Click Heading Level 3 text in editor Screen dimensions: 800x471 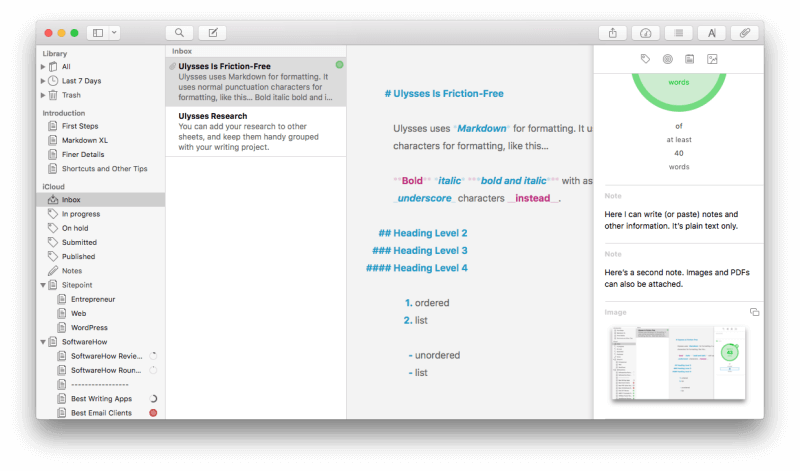[430, 251]
